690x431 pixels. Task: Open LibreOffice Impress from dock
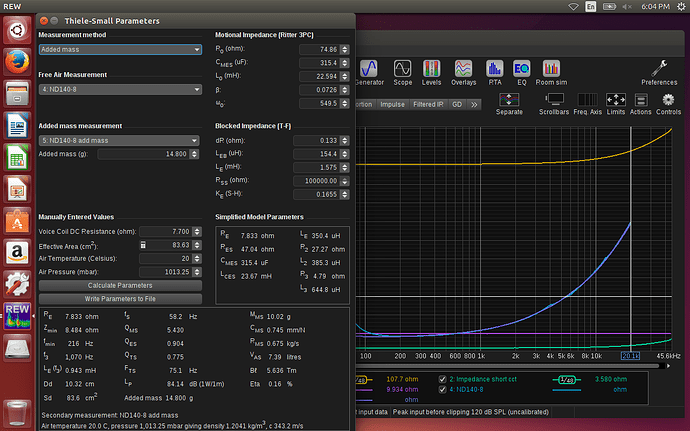[17, 189]
